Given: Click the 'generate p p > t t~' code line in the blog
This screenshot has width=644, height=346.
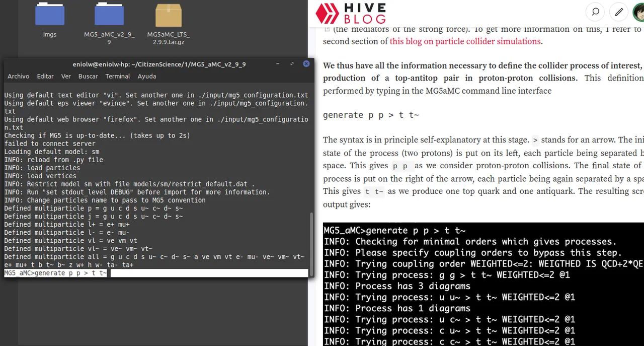Looking at the screenshot, I should click(x=371, y=115).
